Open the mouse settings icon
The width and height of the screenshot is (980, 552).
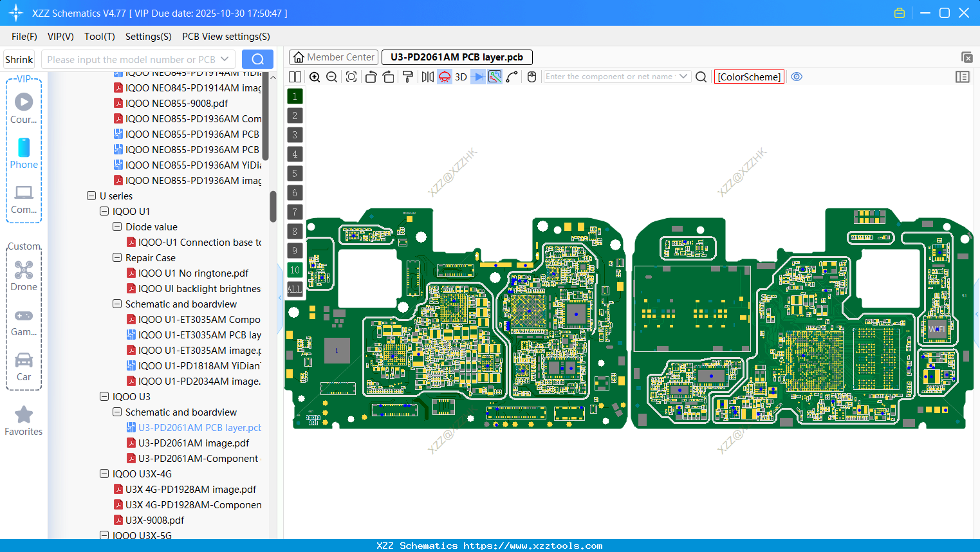pyautogui.click(x=532, y=77)
